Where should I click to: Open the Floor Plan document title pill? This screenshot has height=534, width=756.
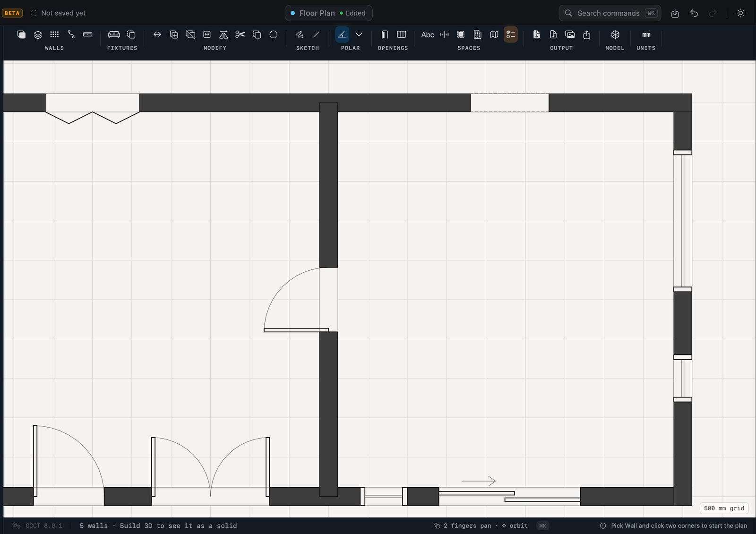328,13
